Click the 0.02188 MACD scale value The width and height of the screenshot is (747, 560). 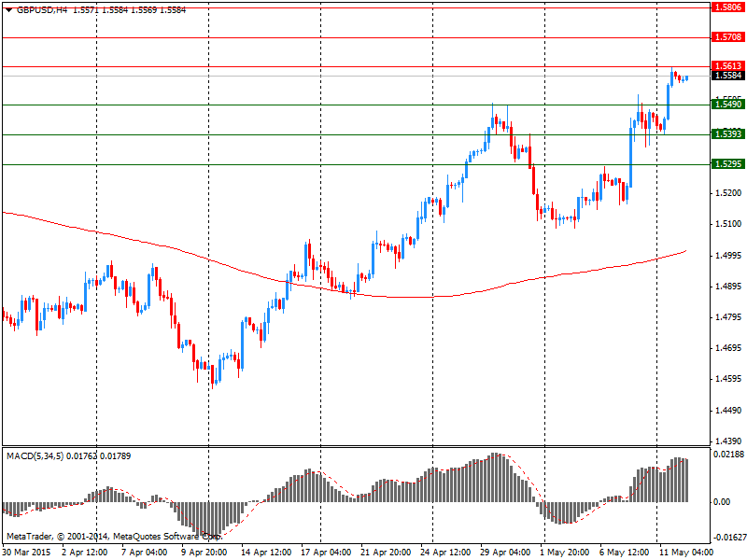tap(729, 455)
